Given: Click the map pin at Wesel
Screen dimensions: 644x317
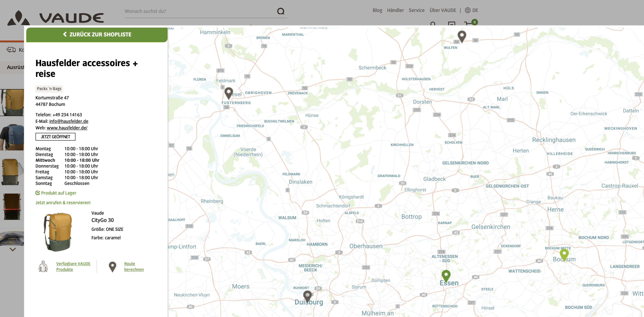Looking at the screenshot, I should 229,93.
